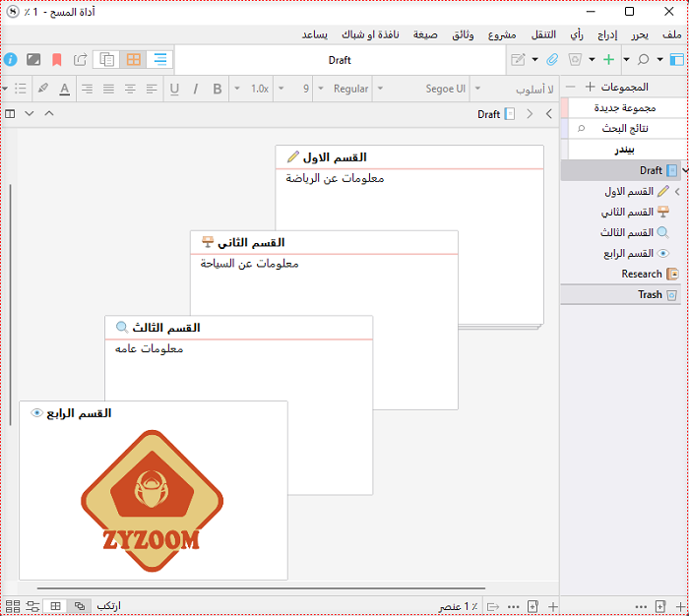Open the dropdown beside Quick Reference icon

(x=534, y=59)
